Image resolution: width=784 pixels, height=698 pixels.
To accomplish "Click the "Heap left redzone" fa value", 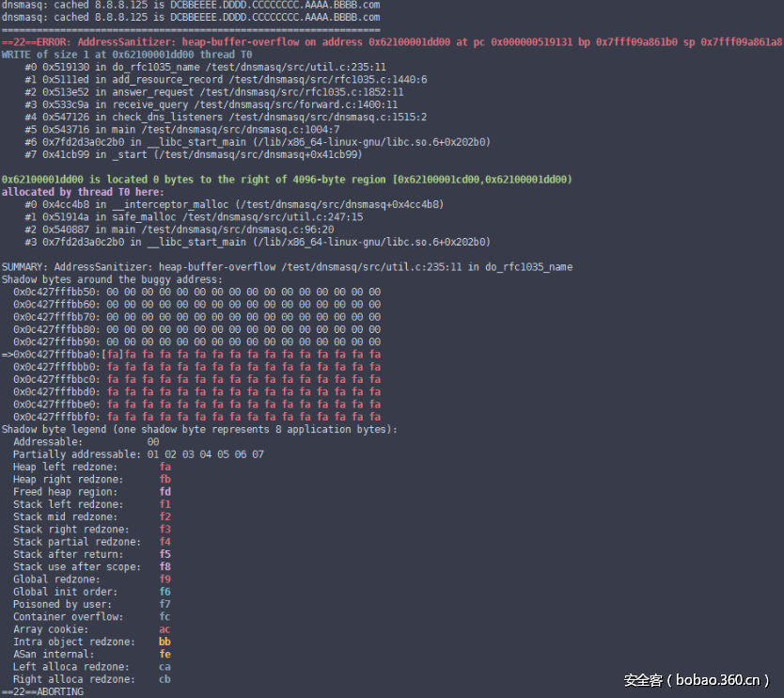I will [165, 467].
